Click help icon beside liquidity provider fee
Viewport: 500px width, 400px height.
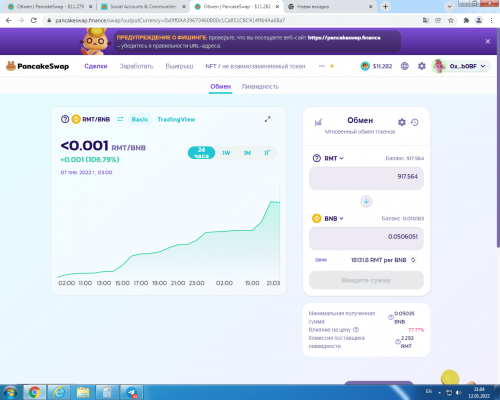pos(398,342)
